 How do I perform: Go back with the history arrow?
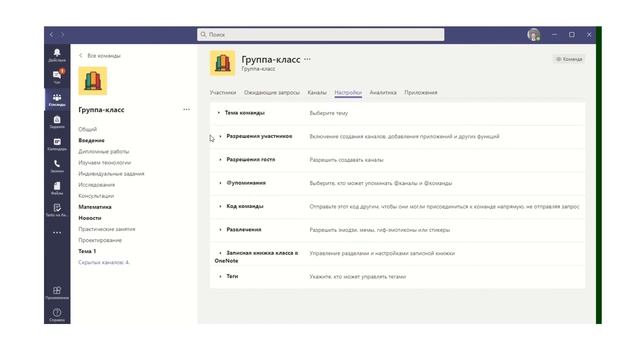tap(51, 35)
